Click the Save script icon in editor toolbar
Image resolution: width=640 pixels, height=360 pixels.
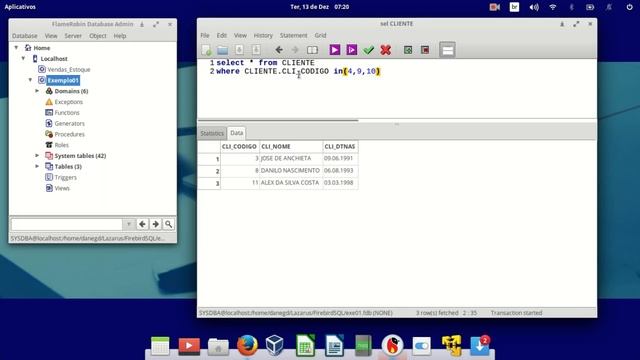pyautogui.click(x=239, y=50)
